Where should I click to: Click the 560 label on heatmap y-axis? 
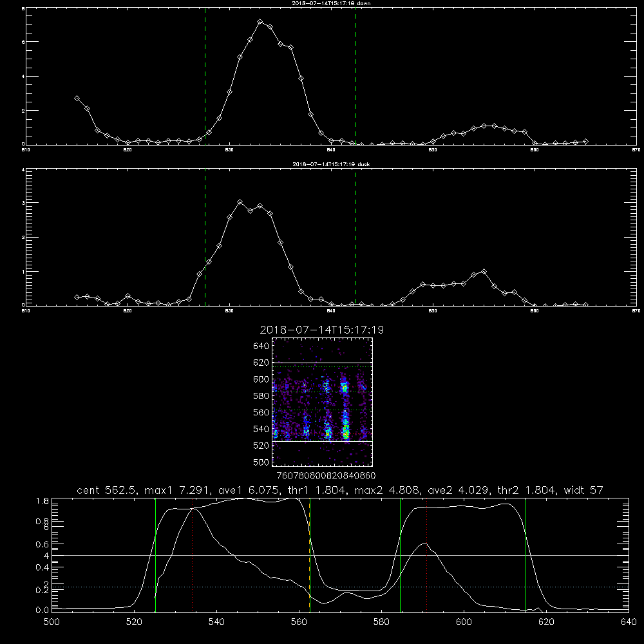tap(261, 412)
